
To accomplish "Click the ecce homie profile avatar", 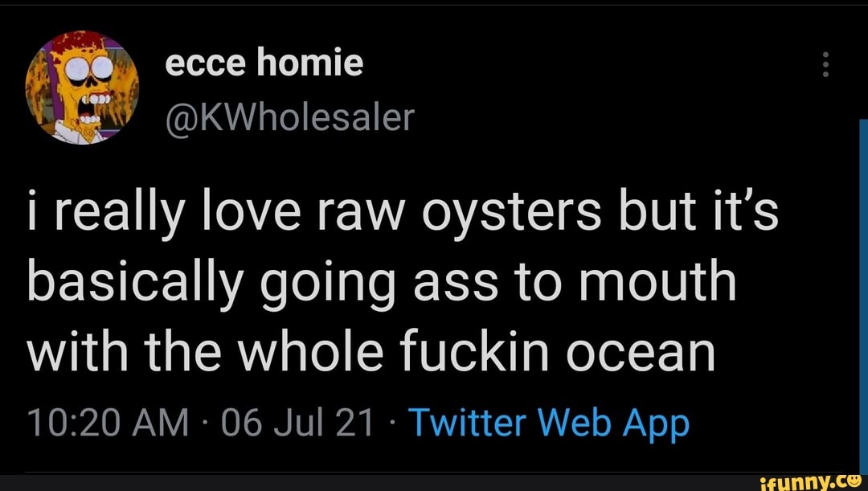I will tap(82, 88).
